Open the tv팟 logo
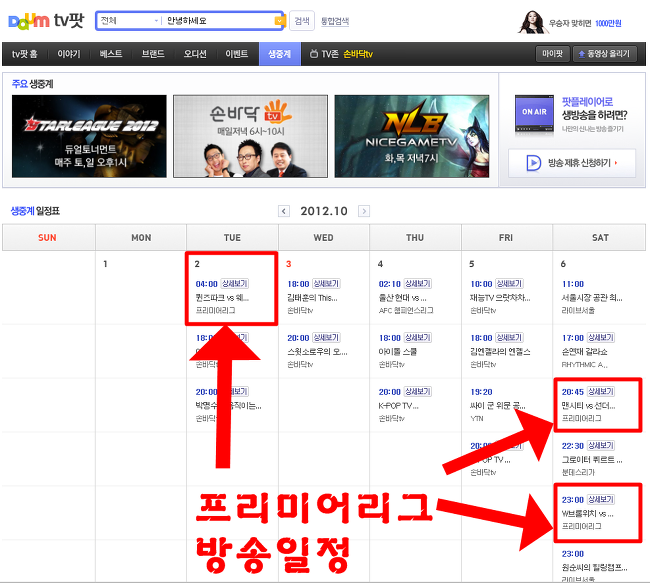The image size is (650, 583). [69, 20]
